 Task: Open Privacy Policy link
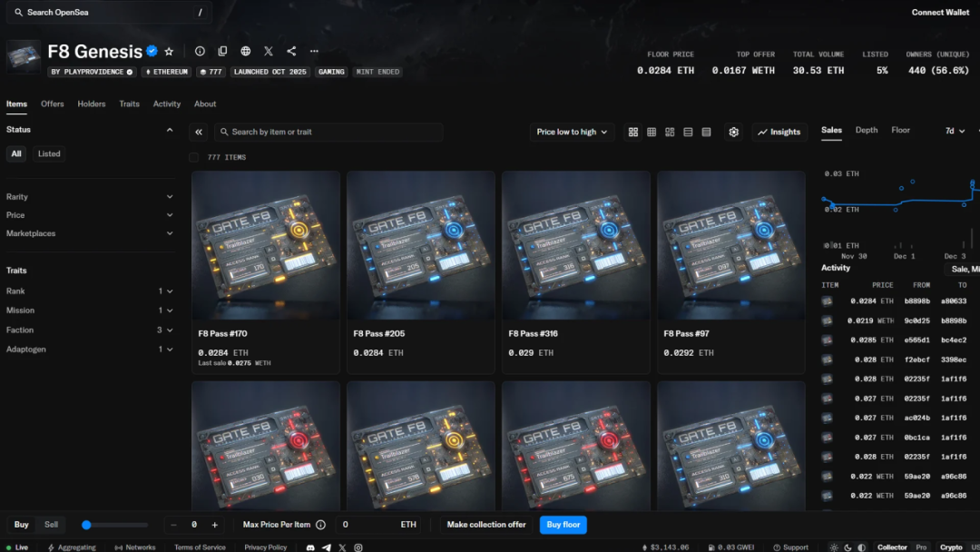[266, 547]
